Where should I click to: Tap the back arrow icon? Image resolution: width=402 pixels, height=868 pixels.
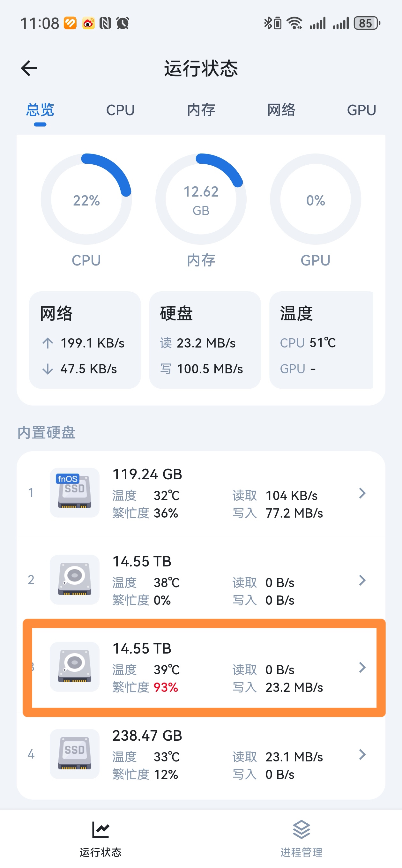click(x=29, y=68)
